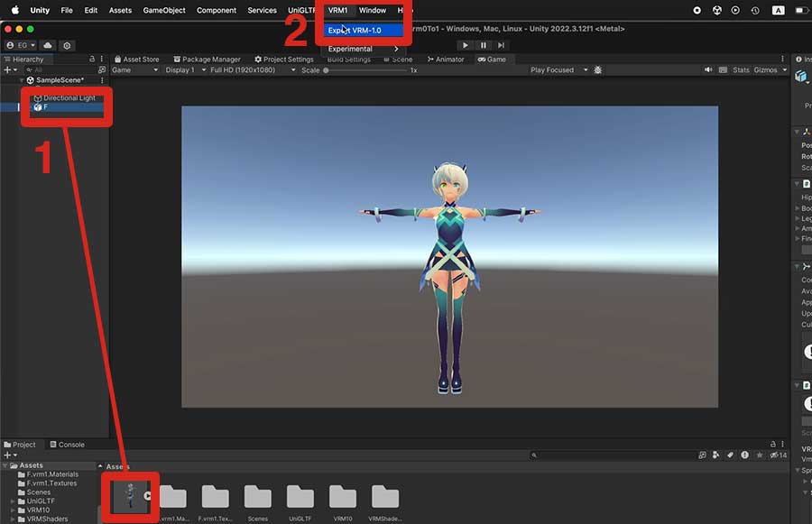Adjust the Game view Scale slider
The image size is (812, 524).
pyautogui.click(x=365, y=70)
